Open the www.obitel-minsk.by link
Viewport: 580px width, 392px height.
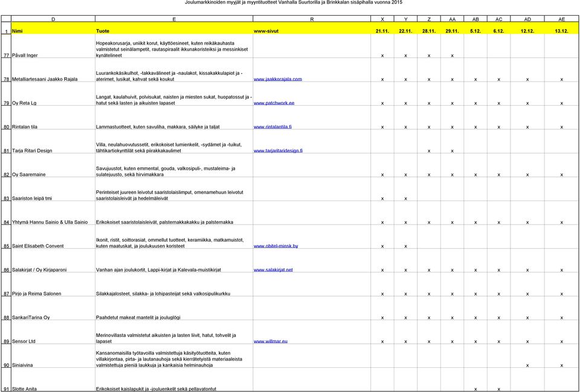(275, 246)
